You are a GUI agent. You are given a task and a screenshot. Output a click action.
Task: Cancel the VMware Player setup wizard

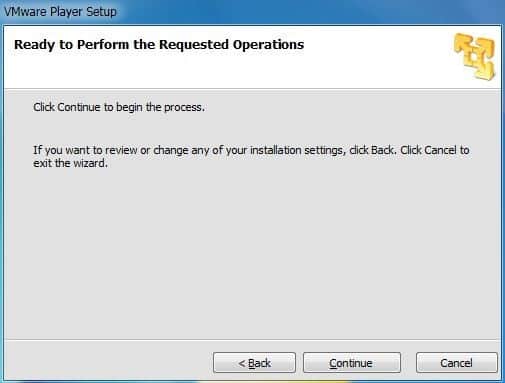click(x=456, y=362)
